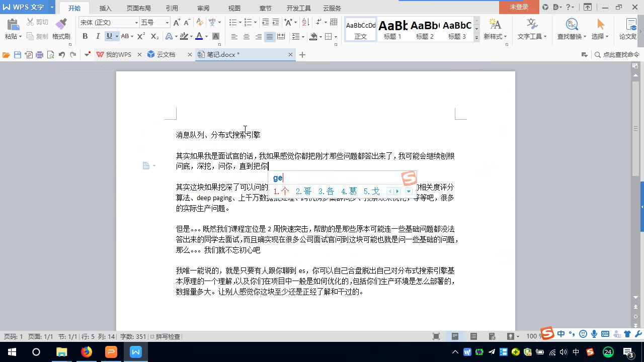The height and width of the screenshot is (362, 644).
Task: Open the underline style dropdown arrow
Action: 117,36
